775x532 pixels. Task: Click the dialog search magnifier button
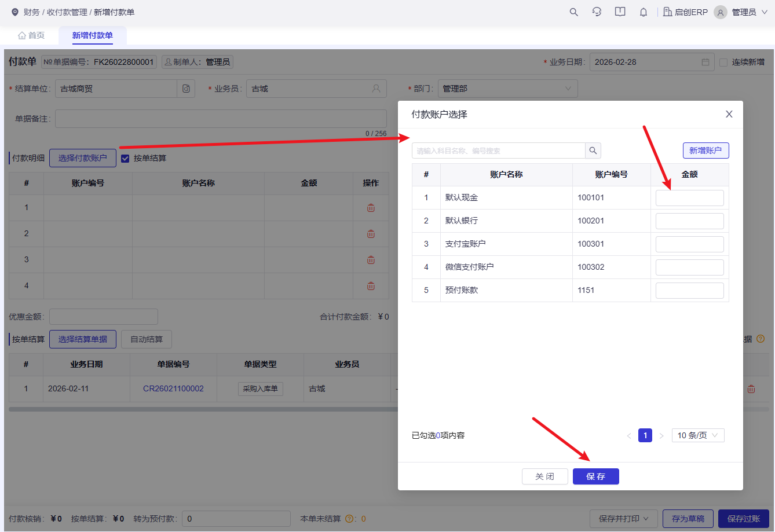(593, 151)
